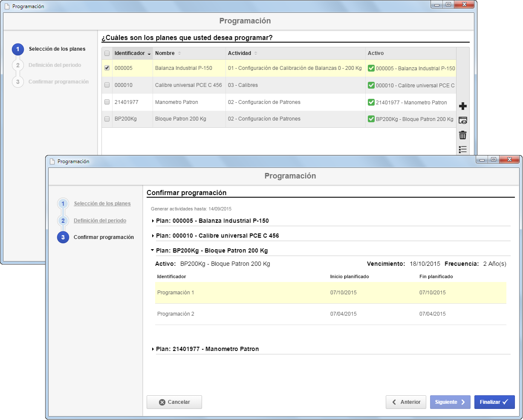The image size is (523, 420).
Task: Check the checkbox for row 21401977
Action: pyautogui.click(x=107, y=102)
